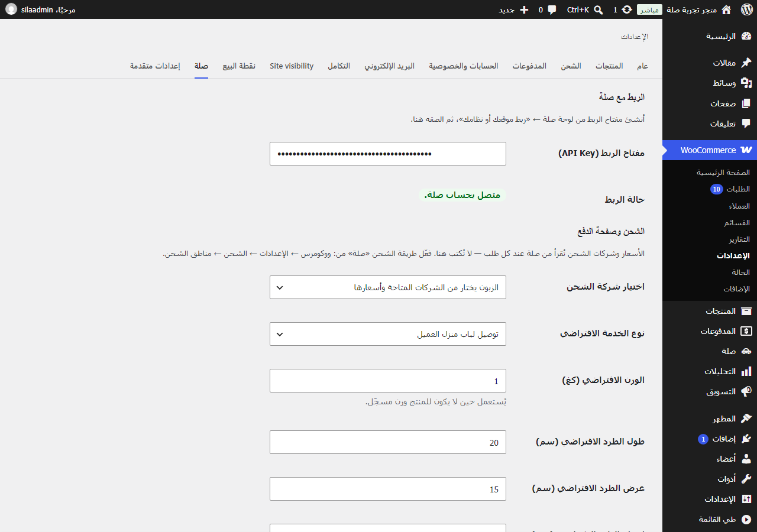The height and width of the screenshot is (532, 757).
Task: Click the updates refresh icon
Action: pos(627,9)
